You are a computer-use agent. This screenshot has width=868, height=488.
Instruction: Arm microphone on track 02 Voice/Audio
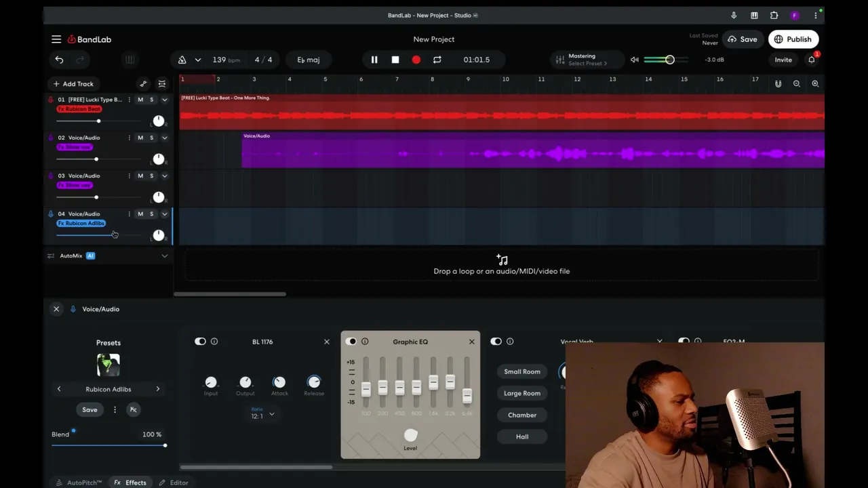pyautogui.click(x=51, y=138)
